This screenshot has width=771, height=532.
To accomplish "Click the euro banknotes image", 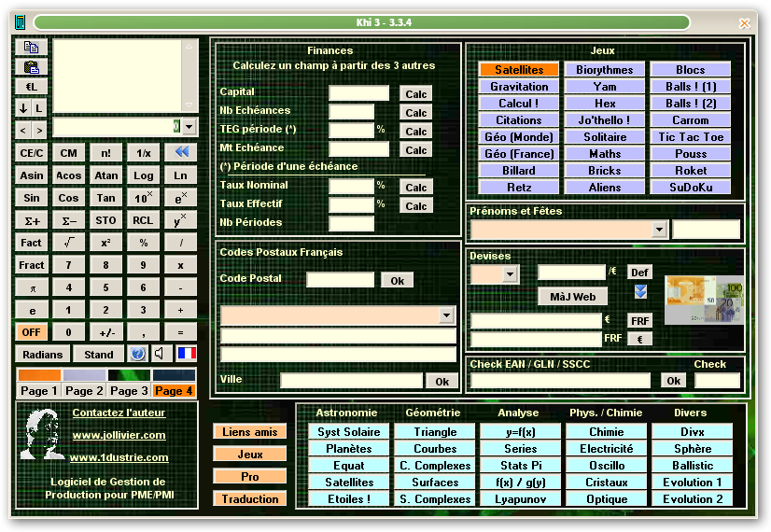I will [704, 299].
